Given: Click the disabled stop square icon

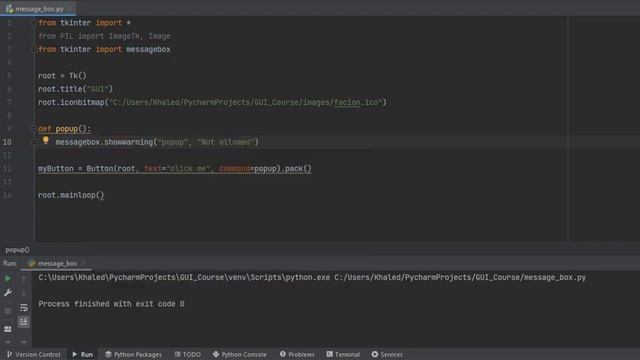Looking at the screenshot, I should tap(8, 311).
